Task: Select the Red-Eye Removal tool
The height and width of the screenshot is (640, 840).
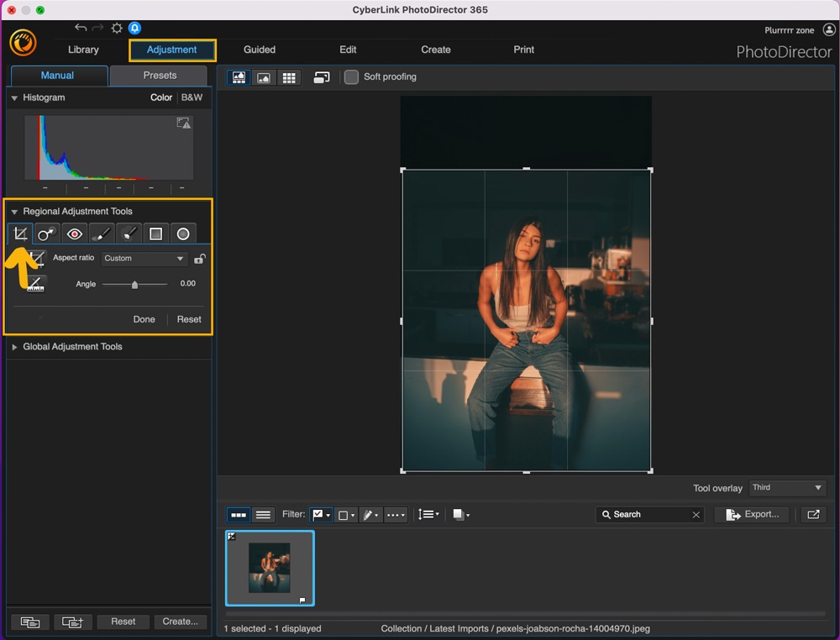Action: pos(75,234)
